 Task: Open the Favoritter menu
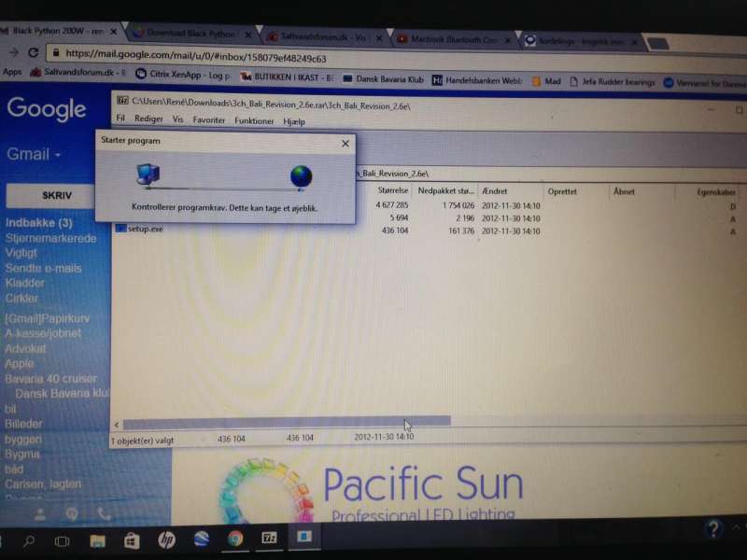[x=208, y=120]
